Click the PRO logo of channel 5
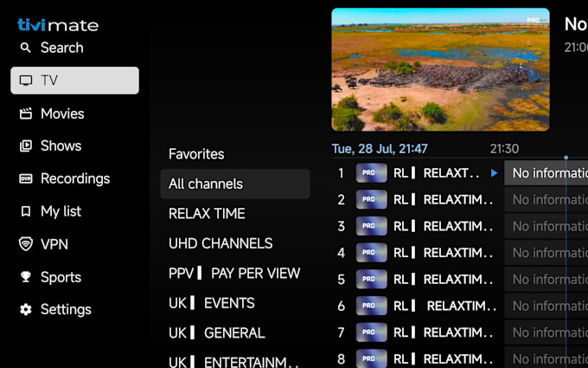The height and width of the screenshot is (368, 588). pos(371,280)
